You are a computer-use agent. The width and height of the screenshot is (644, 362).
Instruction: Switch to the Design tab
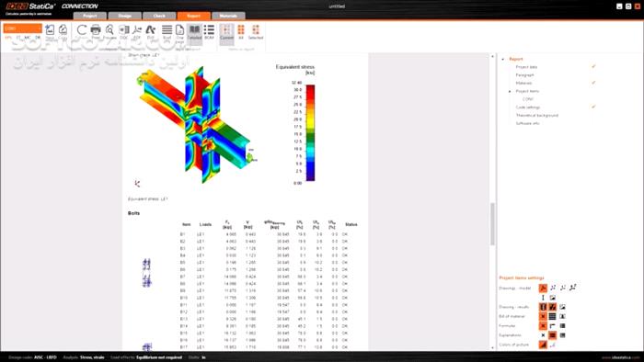(x=125, y=16)
